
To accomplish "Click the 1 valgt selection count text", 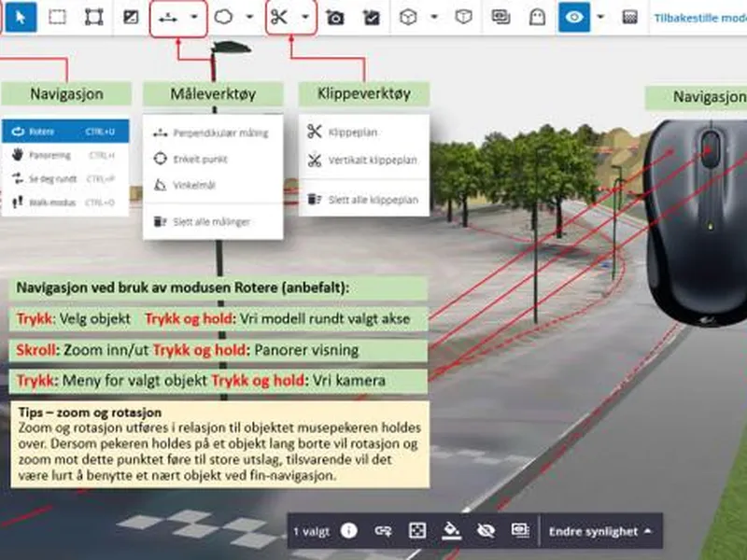I will pyautogui.click(x=312, y=531).
